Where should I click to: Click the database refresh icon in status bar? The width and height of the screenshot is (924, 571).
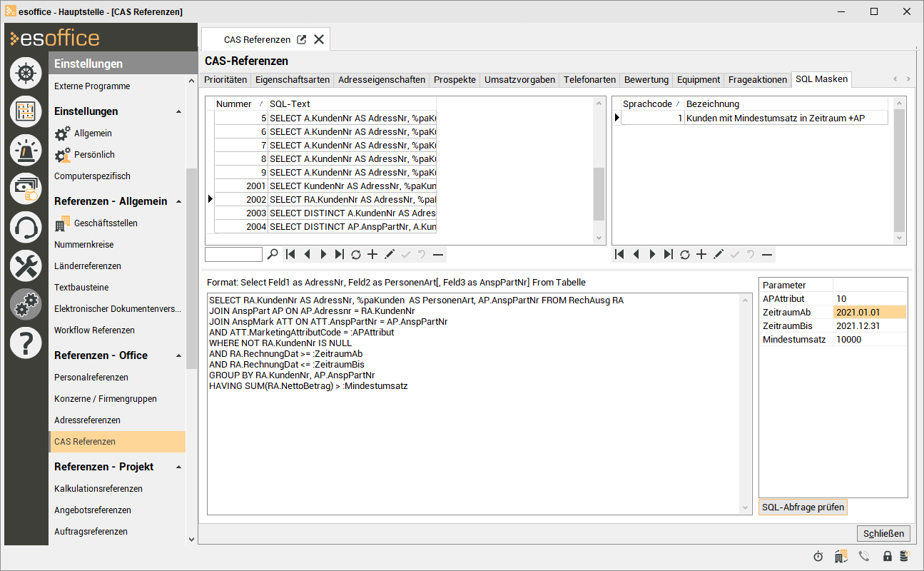pos(904,556)
